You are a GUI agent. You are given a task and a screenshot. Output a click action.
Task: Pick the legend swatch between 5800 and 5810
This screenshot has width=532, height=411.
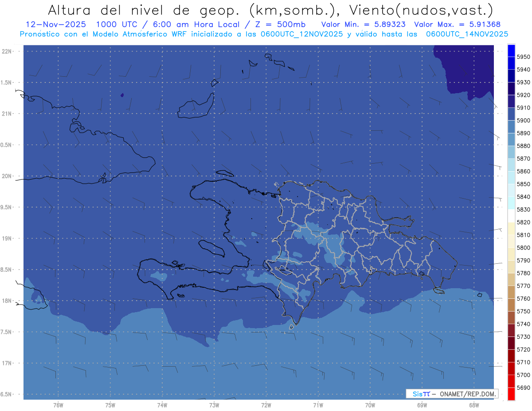[511, 241]
